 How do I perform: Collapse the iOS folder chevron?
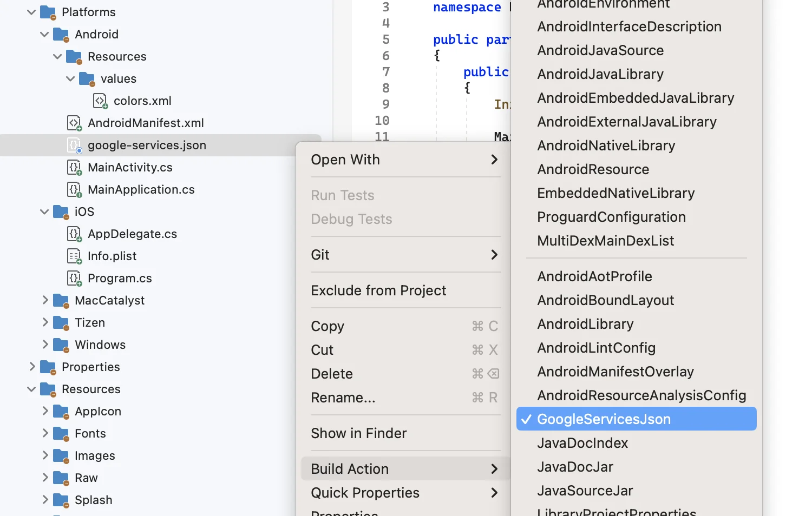(45, 212)
